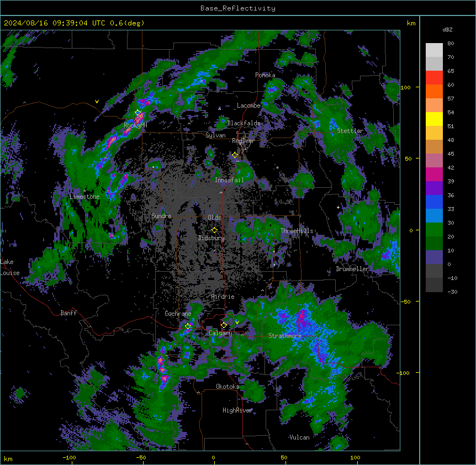Click the Okotoks city label
The height and width of the screenshot is (465, 476).
click(x=228, y=387)
